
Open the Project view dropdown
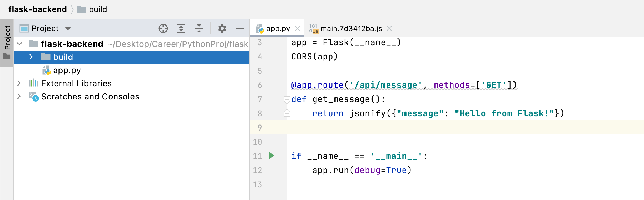(68, 28)
